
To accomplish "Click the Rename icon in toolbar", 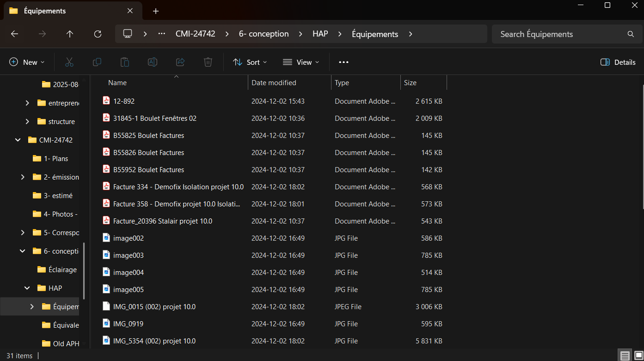I will pos(153,62).
